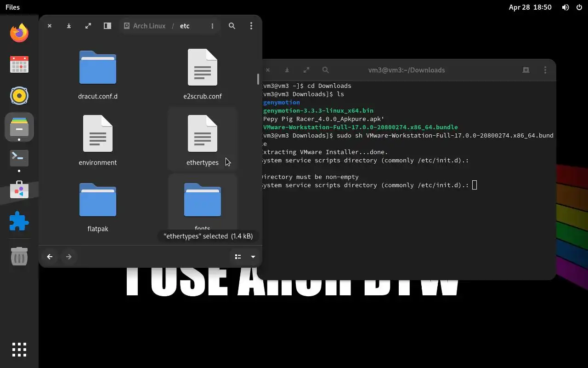
Task: Click the download arrow icon in Terminal header
Action: click(x=287, y=70)
